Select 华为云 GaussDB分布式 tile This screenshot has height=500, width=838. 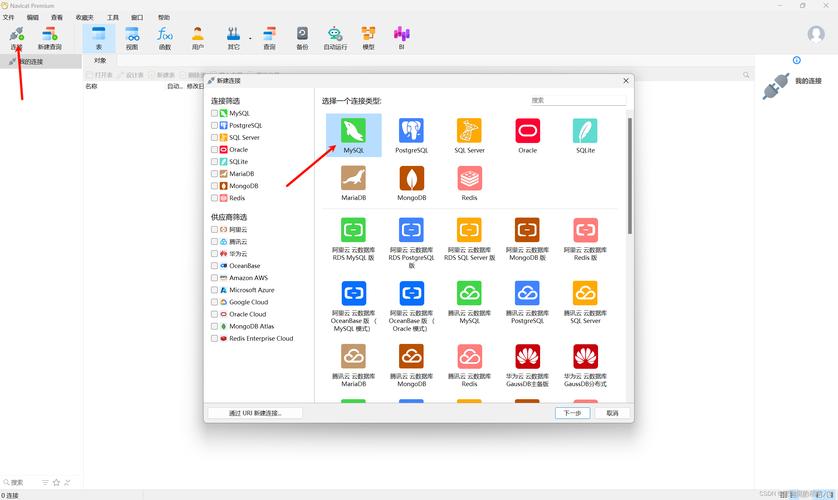(x=585, y=365)
